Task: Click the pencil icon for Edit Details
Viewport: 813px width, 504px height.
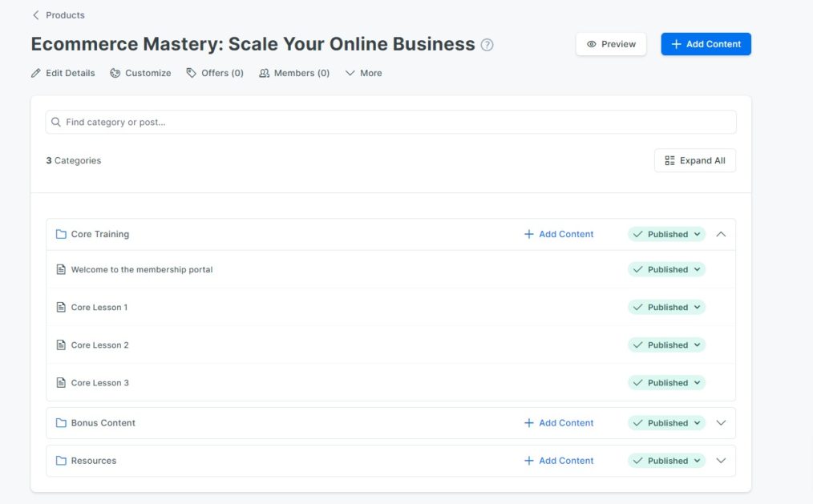Action: coord(36,73)
